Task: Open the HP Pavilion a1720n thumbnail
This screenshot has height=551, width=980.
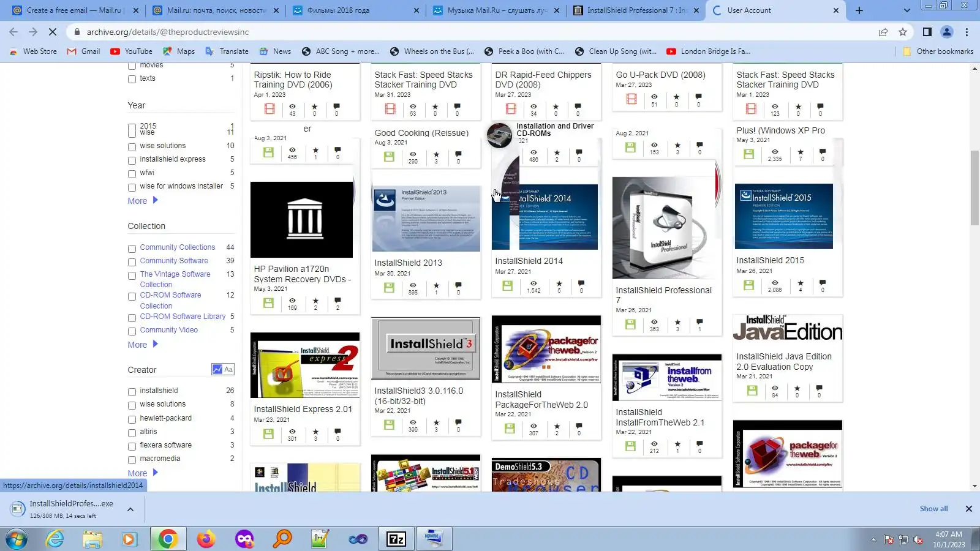Action: (x=301, y=220)
